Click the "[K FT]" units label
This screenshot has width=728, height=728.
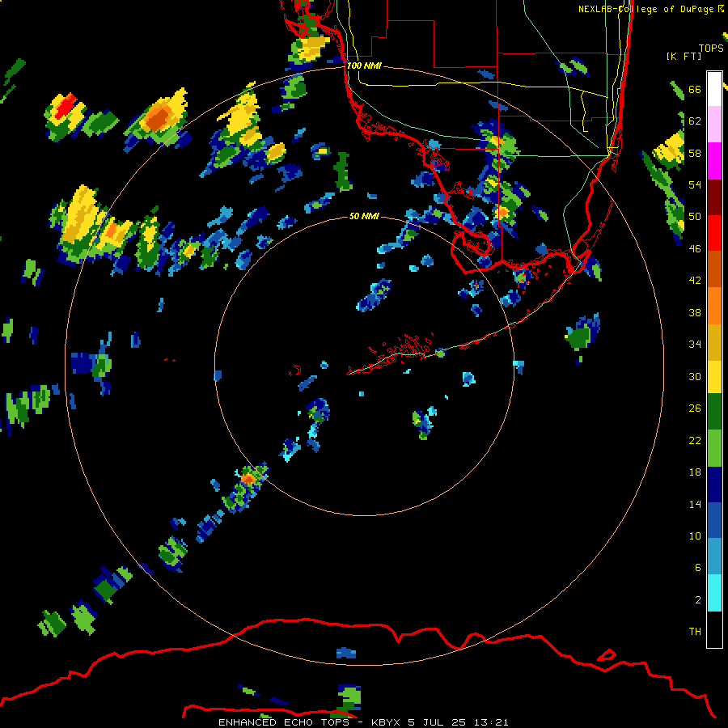684,57
